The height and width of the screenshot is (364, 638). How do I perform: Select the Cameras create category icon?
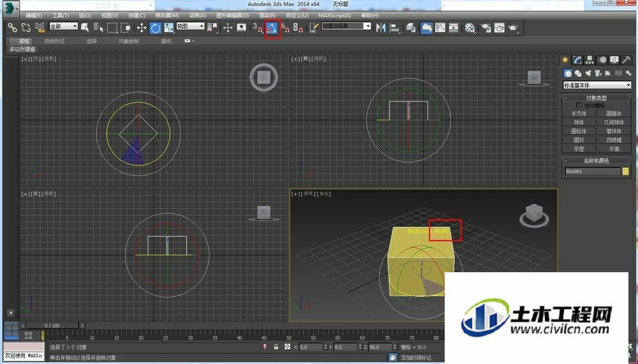598,73
